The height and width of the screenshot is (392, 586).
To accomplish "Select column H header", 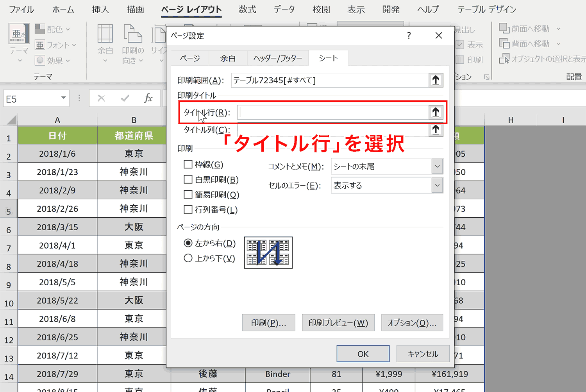I will point(511,120).
